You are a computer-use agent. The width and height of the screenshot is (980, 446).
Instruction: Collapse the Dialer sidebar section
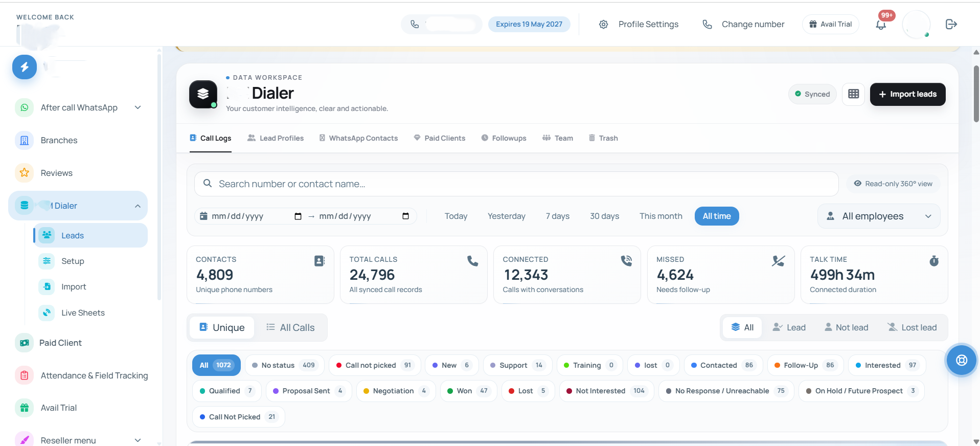click(x=138, y=206)
